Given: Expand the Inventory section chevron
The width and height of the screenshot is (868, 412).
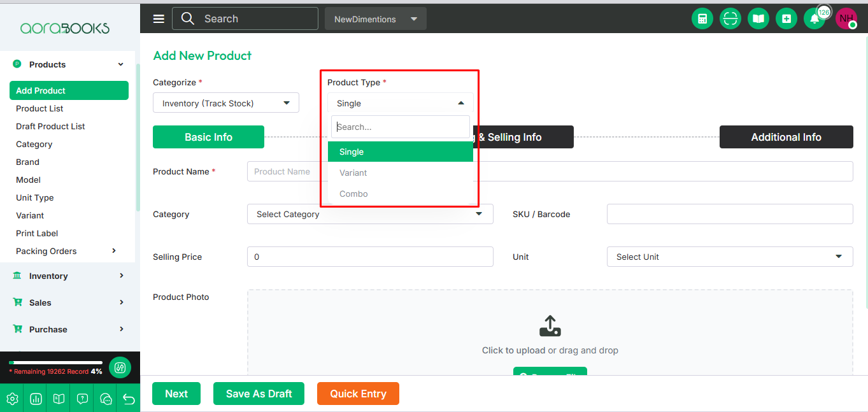Looking at the screenshot, I should click(x=122, y=276).
